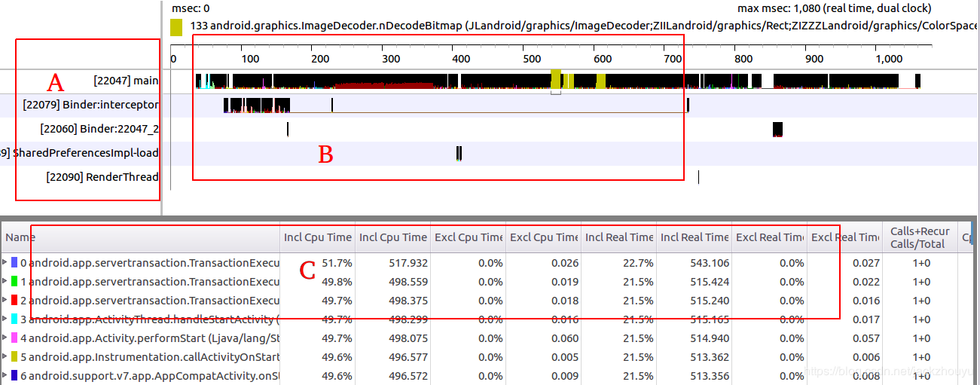This screenshot has width=980, height=385.
Task: Click the msec: 0 label
Action: tap(191, 8)
